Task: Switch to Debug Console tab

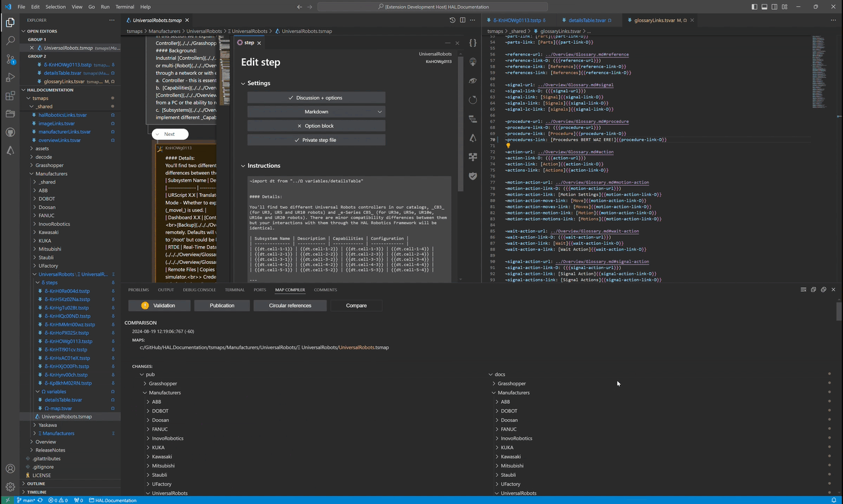Action: tap(199, 290)
